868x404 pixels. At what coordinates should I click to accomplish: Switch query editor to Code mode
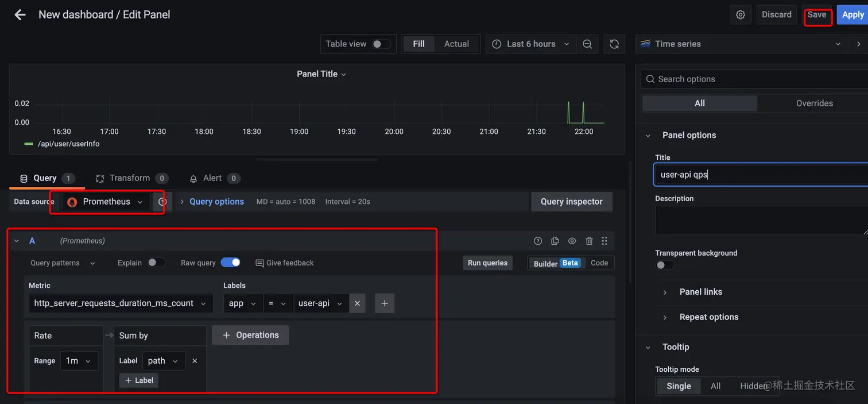(599, 263)
